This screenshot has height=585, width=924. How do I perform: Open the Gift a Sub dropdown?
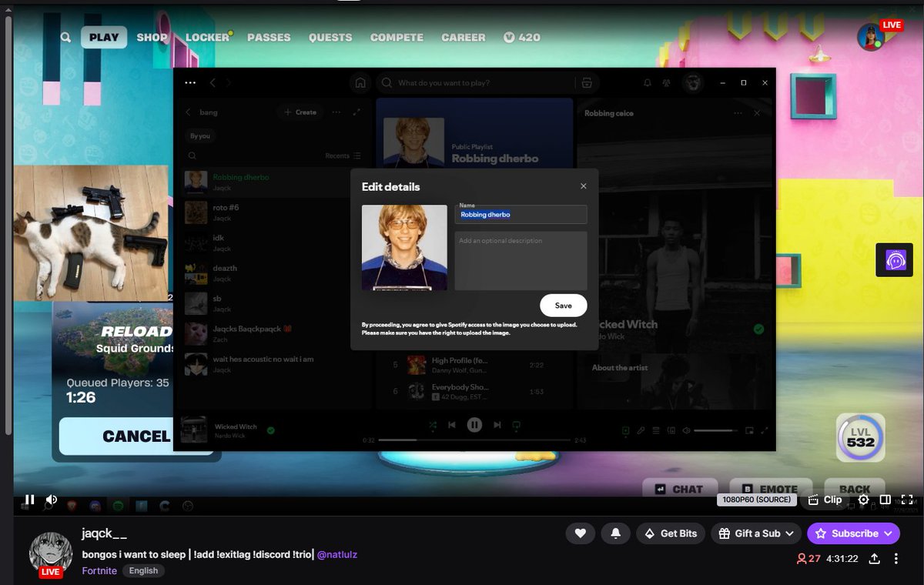(x=756, y=533)
